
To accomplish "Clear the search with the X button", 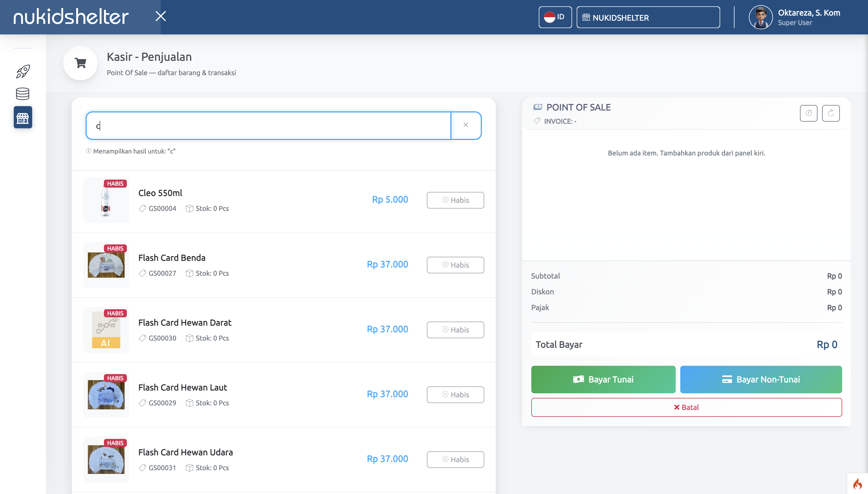I will tap(465, 125).
